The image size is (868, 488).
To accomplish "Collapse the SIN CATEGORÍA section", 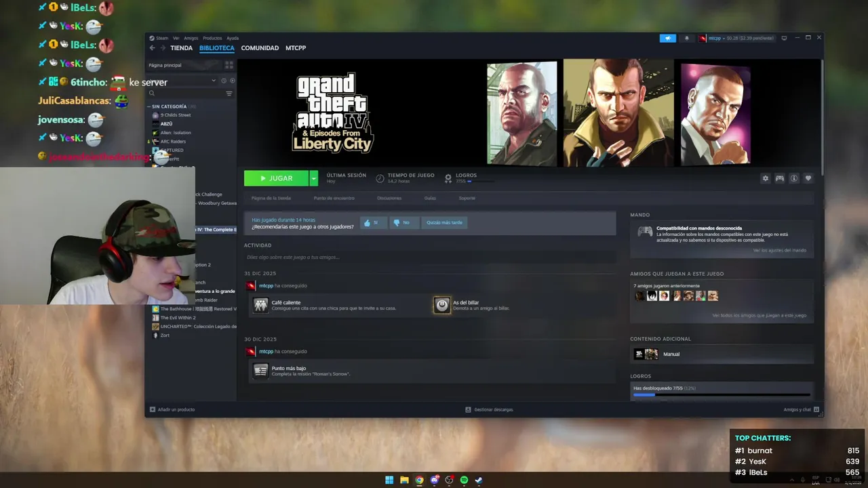I will point(170,106).
